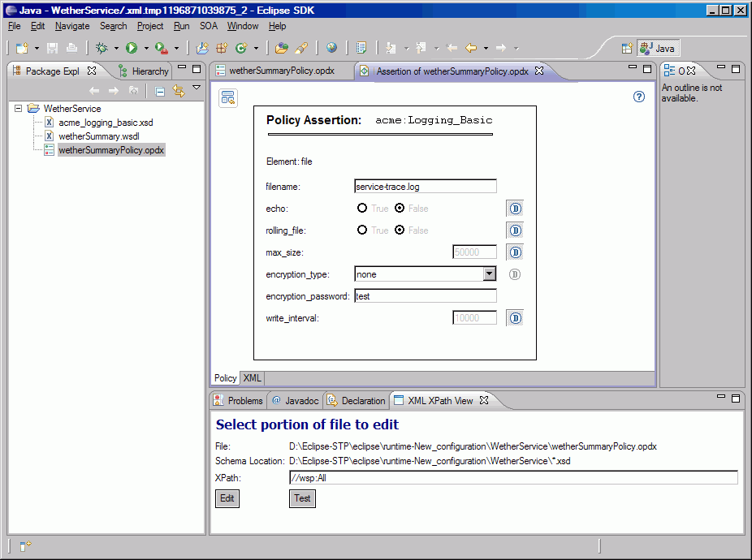Click the Open Type folder icon
This screenshot has height=560, width=752.
(282, 48)
